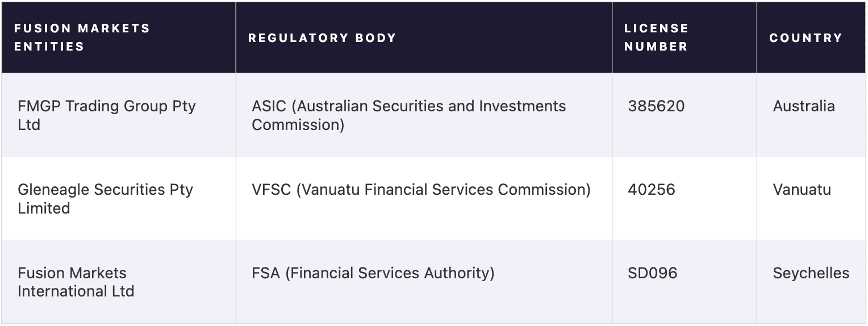Screen dimensions: 868x326
Task: Select the Gleneagle Securities Pty Limited cell
Action: coord(119,198)
